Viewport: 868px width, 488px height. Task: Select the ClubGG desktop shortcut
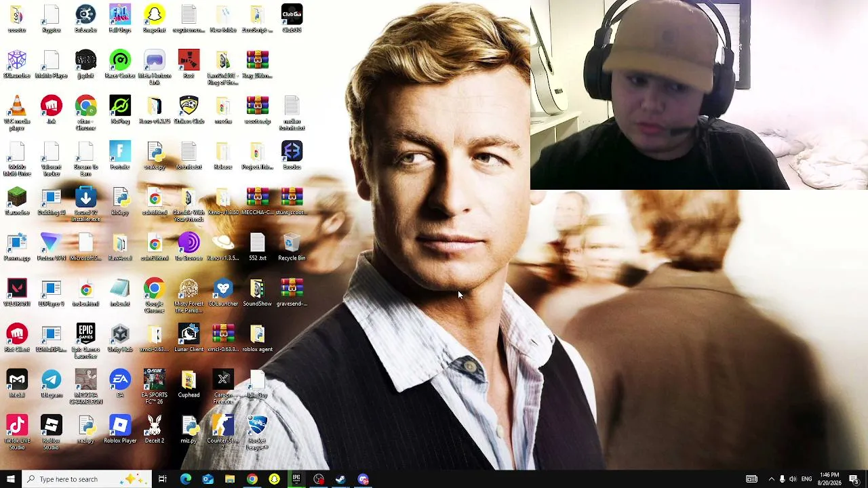pos(292,19)
